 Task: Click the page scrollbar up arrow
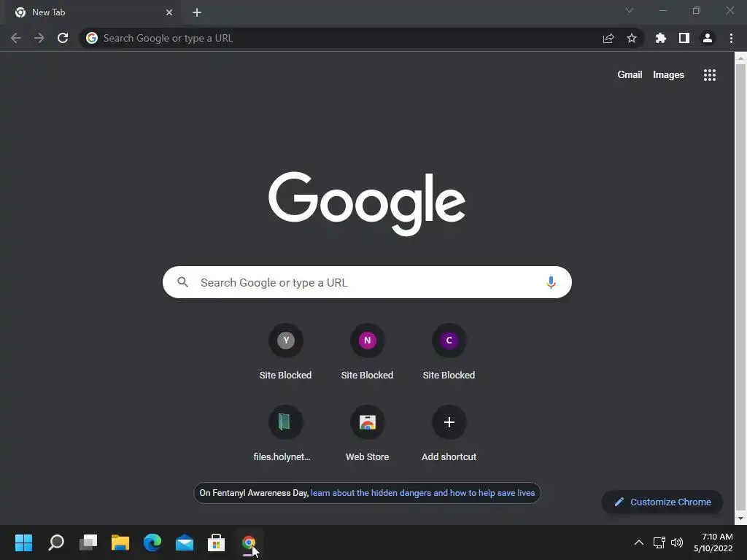(x=740, y=58)
